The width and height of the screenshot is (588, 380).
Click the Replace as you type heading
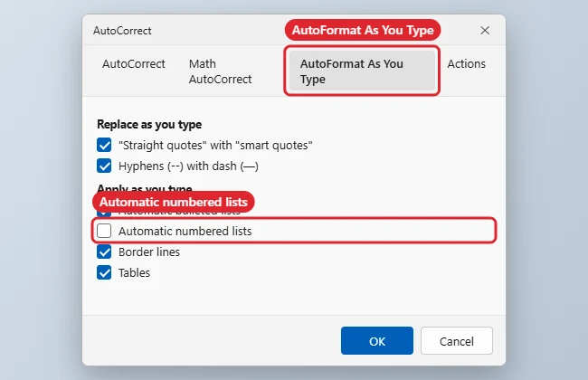click(x=149, y=124)
